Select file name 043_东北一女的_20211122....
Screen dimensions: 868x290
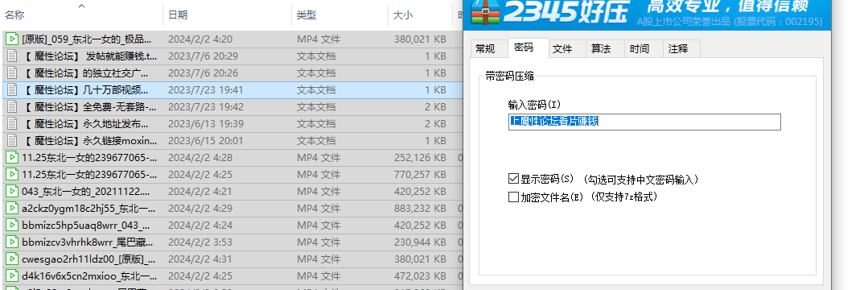[x=86, y=191]
